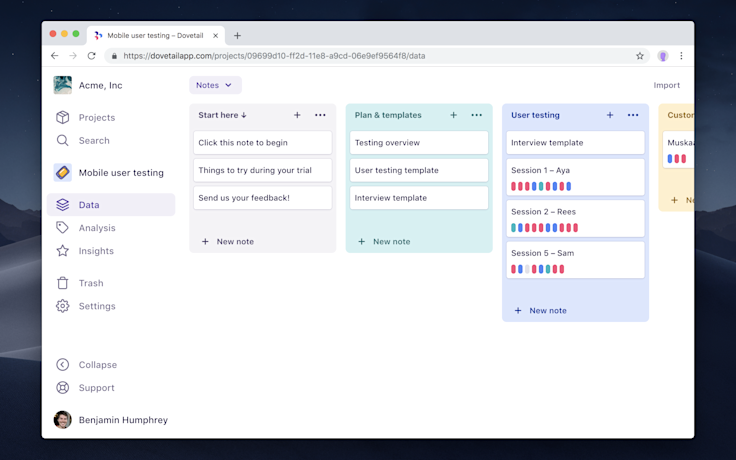Click New note in Plan & templates column
The height and width of the screenshot is (460, 736).
tap(384, 241)
